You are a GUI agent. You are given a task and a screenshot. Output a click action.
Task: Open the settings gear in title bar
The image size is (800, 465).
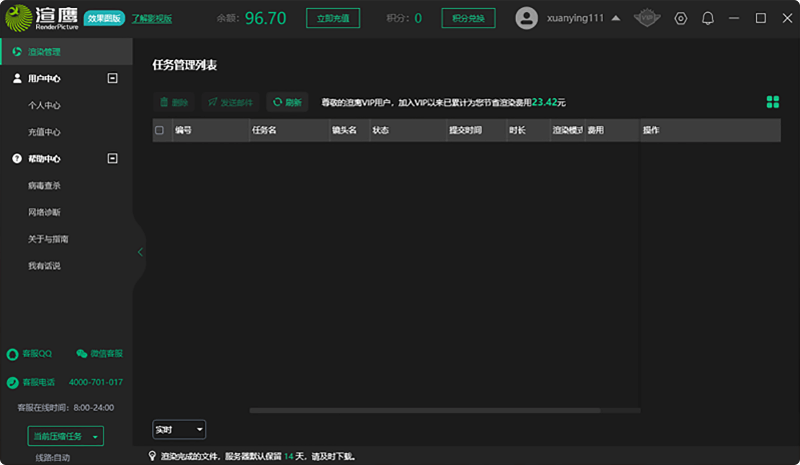click(x=681, y=18)
